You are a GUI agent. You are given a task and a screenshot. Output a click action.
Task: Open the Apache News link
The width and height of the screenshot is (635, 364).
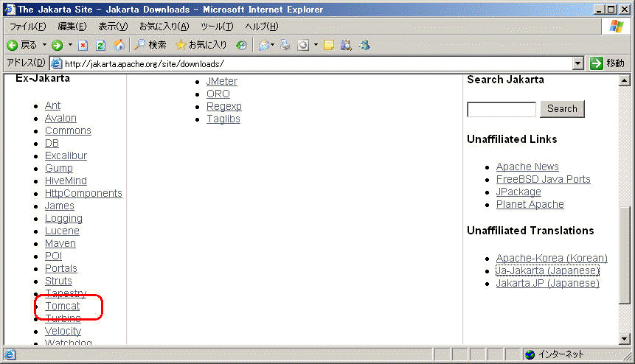coord(527,167)
